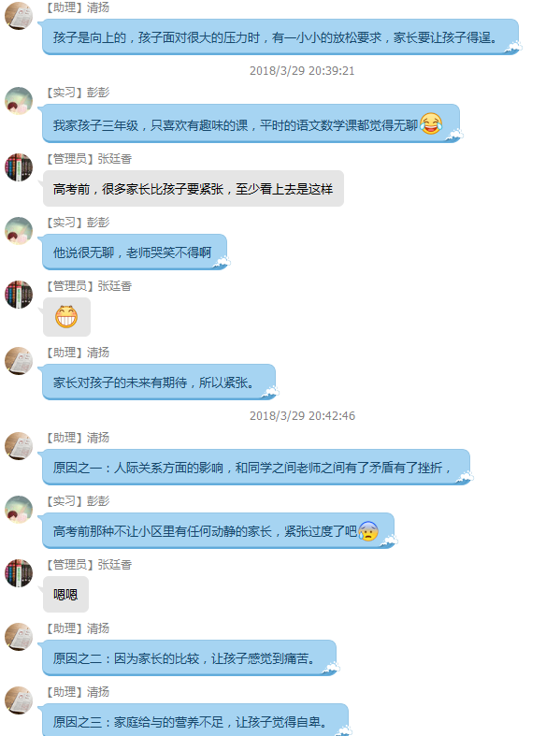560x736 pixels.
Task: Click the sender name 【实习】彭彭 above 他说很无聊
Action: [77, 222]
